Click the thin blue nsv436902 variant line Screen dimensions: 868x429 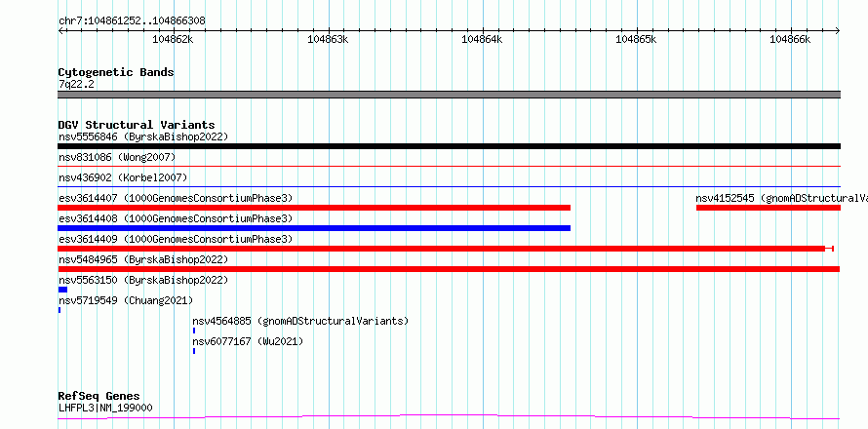[449, 186]
